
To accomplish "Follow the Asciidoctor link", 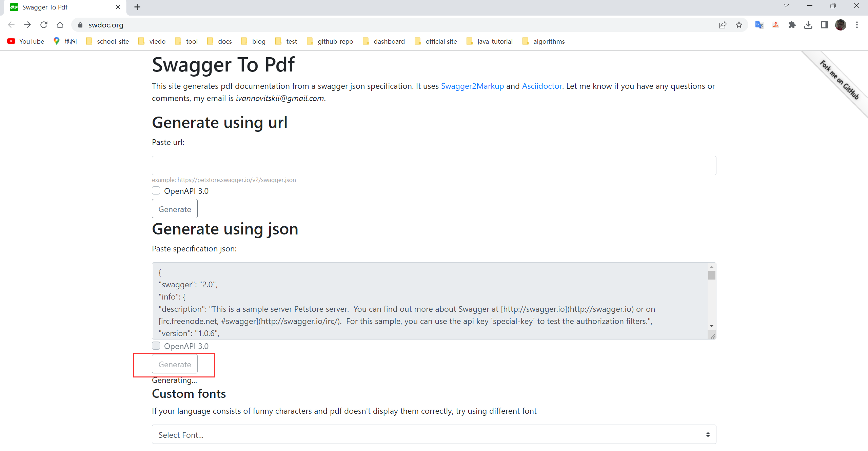I will 542,86.
